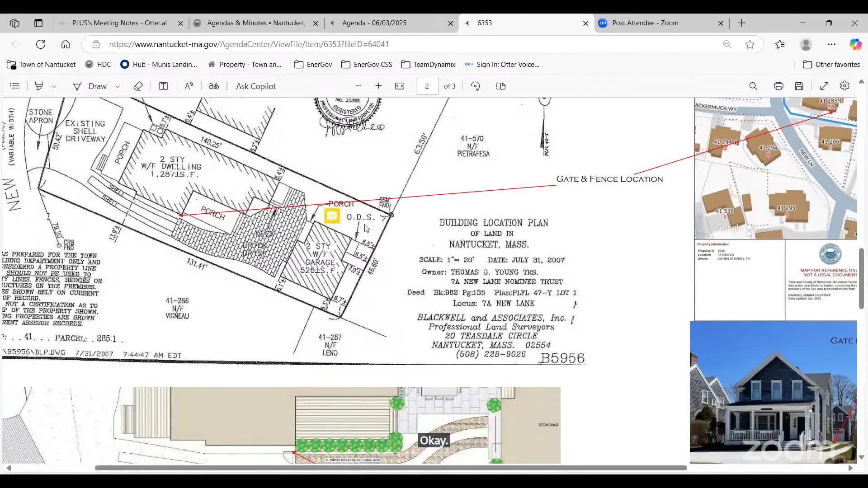Image resolution: width=868 pixels, height=488 pixels.
Task: Close the Post Attendee Zoom tab
Action: [x=721, y=23]
